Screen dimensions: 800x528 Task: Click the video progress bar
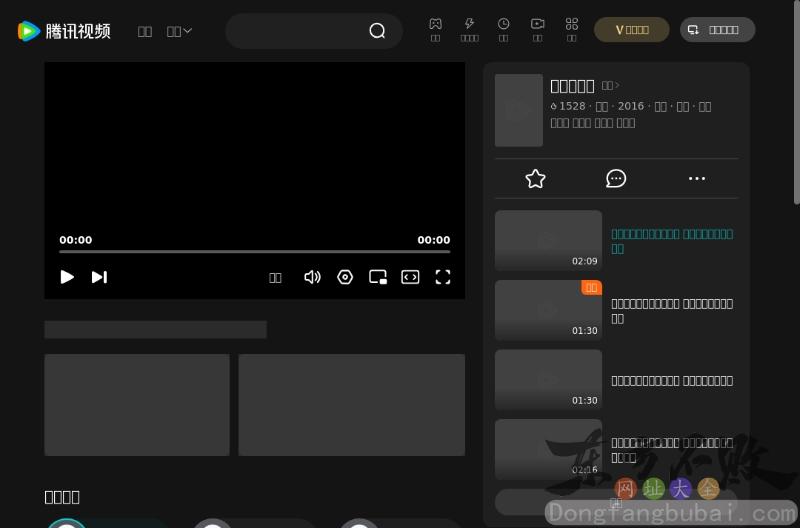tap(254, 252)
